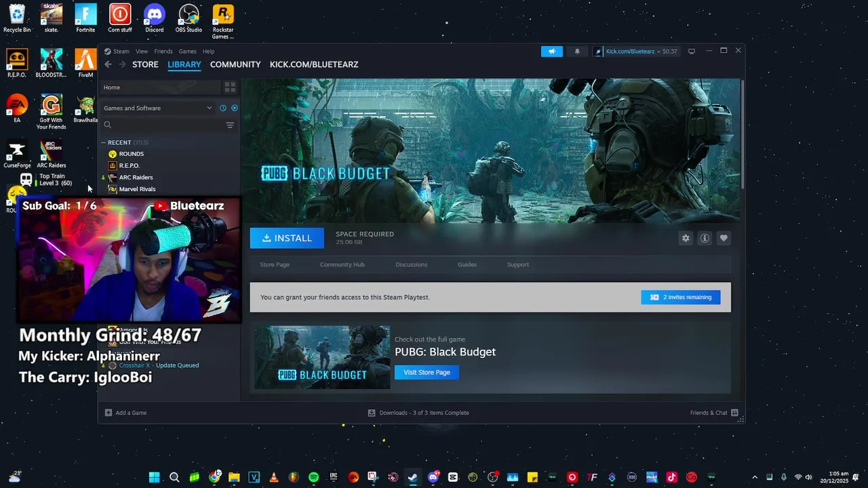Open KICK.COM/BLUETEARZ profile section

coord(314,64)
